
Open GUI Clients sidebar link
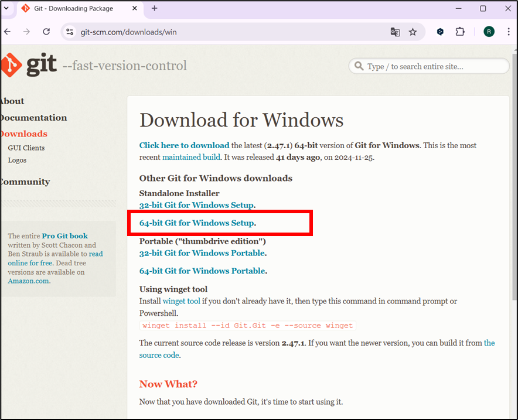tap(26, 148)
